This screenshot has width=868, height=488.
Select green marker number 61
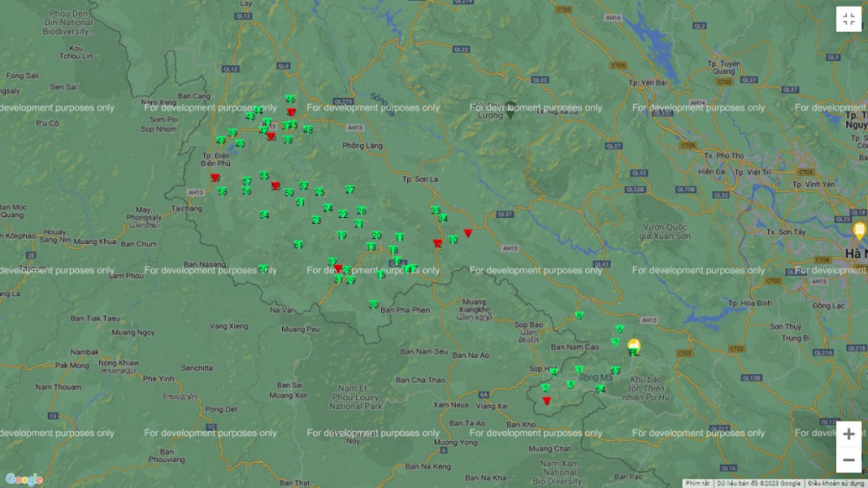pos(298,245)
